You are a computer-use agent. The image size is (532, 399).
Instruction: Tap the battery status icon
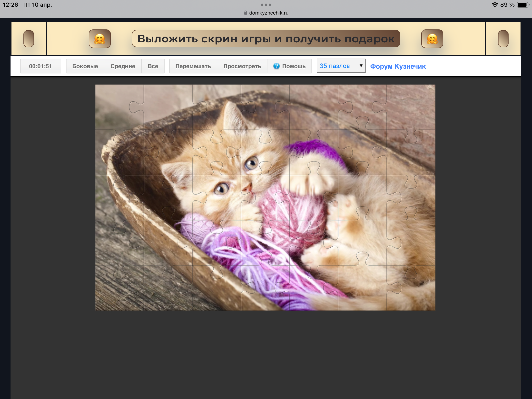click(x=523, y=5)
